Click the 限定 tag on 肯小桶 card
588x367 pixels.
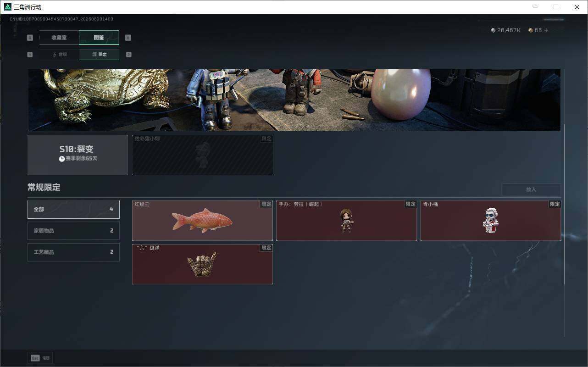click(555, 204)
